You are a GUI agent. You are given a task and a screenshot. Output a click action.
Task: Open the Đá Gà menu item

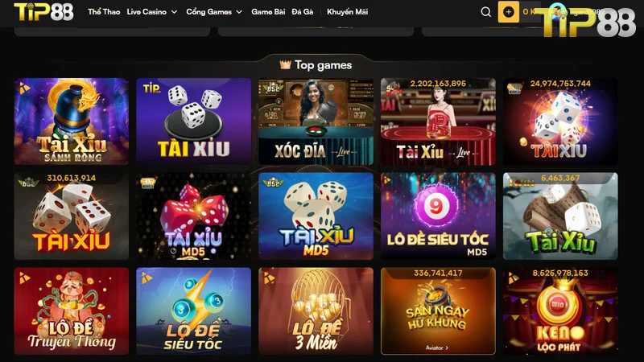coord(303,12)
